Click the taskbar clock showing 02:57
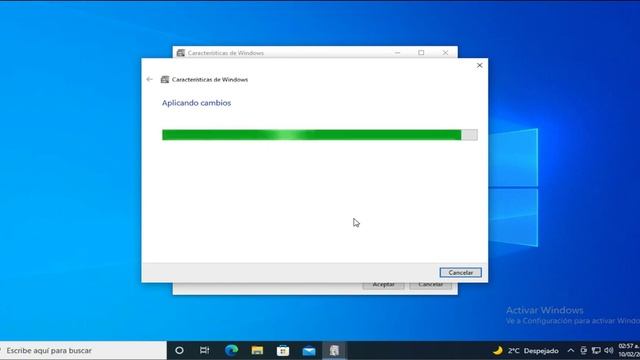The width and height of the screenshot is (640, 360). point(629,350)
